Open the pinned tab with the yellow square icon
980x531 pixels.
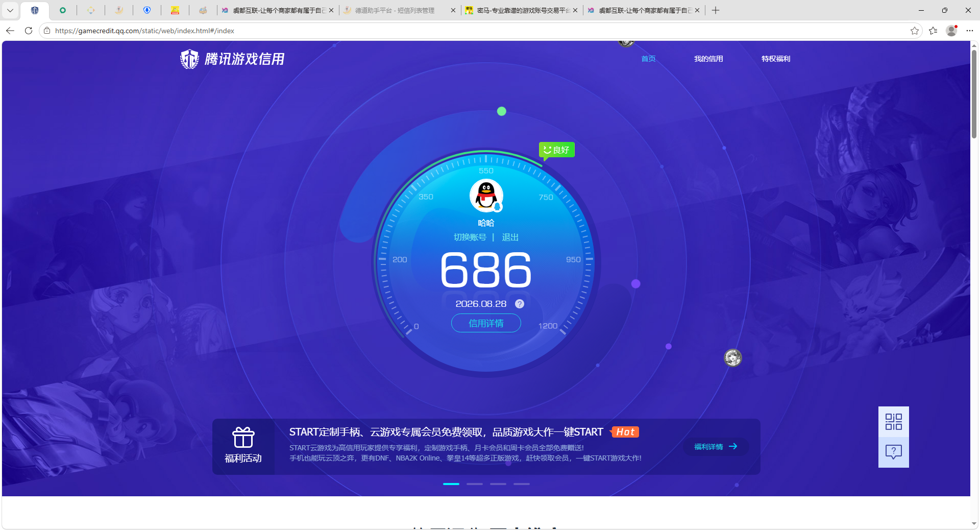175,10
